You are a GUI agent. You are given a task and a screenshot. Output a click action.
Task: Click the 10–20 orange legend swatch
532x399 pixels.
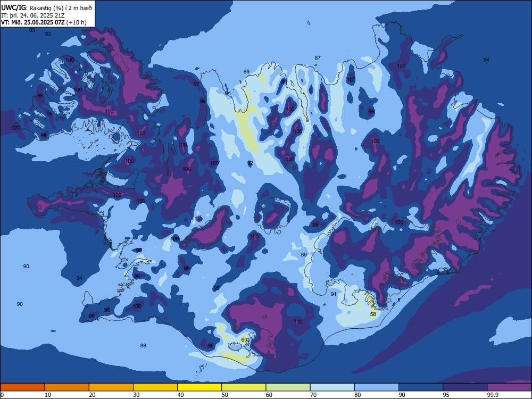point(67,387)
